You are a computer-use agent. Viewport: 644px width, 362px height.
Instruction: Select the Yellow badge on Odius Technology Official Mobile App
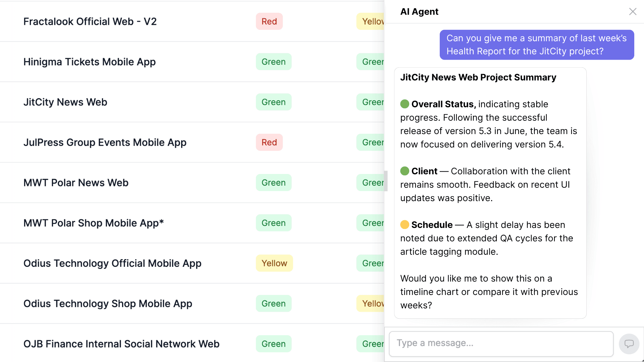(x=274, y=263)
